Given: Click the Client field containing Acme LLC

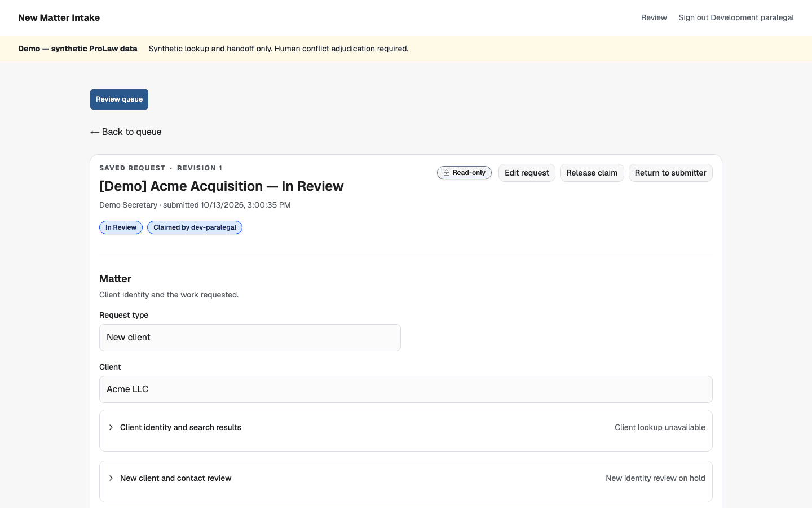Looking at the screenshot, I should pos(406,389).
